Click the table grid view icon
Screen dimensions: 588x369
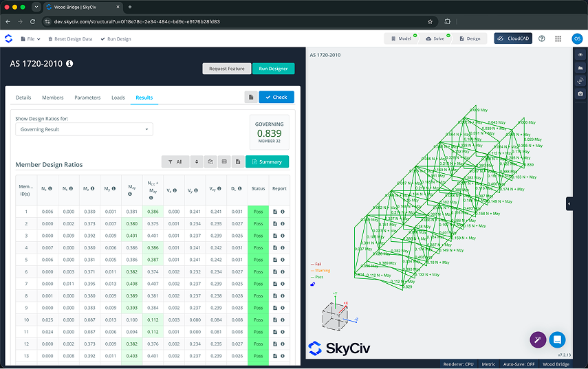[x=224, y=162]
